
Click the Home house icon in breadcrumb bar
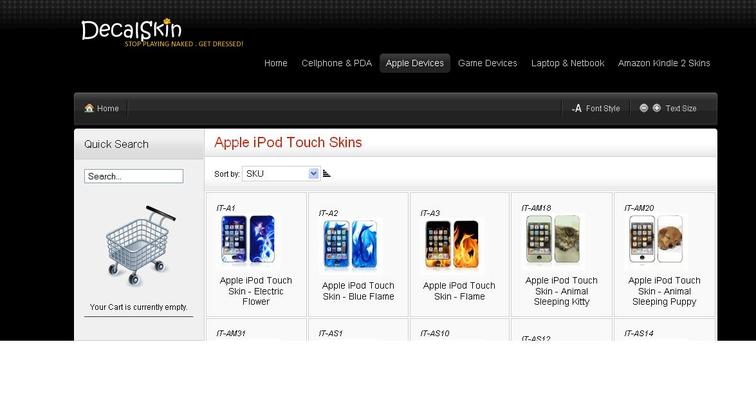[89, 108]
